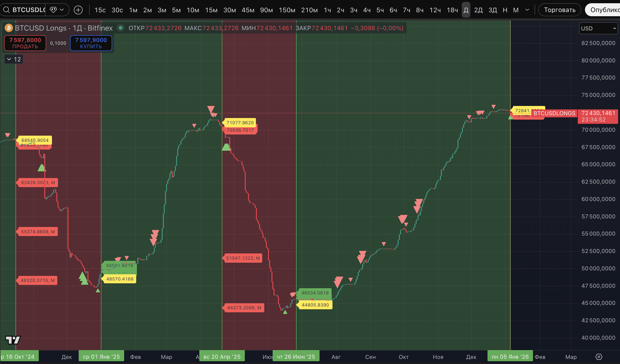Click the plus icon to compare another symbol
Viewport: 620px width, 364px height.
pyautogui.click(x=78, y=10)
